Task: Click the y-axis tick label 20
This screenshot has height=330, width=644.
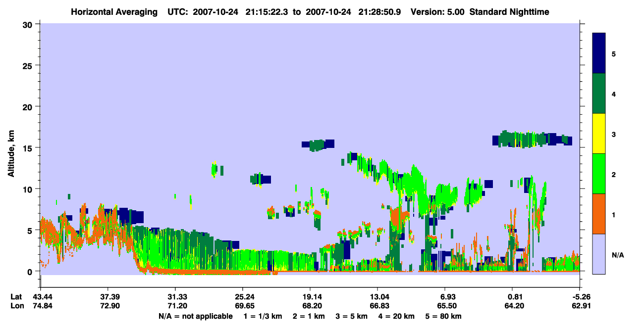Action: (x=28, y=106)
